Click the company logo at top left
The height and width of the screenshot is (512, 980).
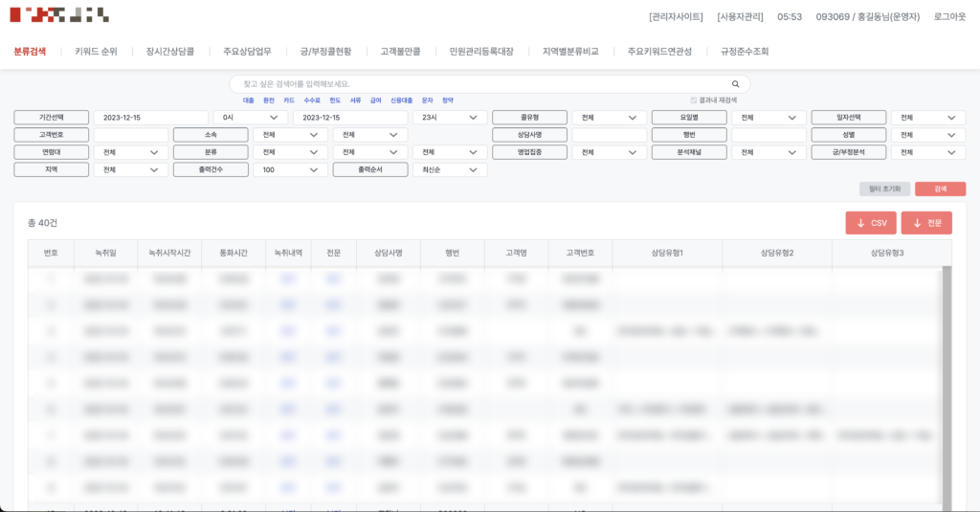pyautogui.click(x=58, y=15)
